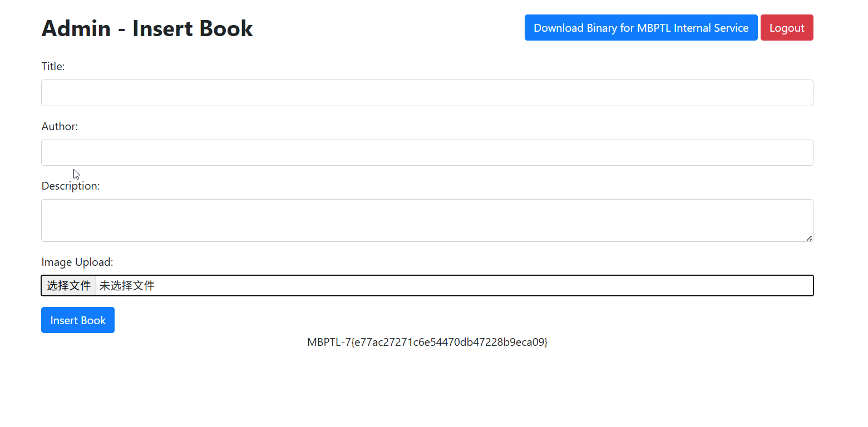Click the "Description:" field label
Image resolution: width=868 pixels, height=427 pixels.
coord(71,186)
